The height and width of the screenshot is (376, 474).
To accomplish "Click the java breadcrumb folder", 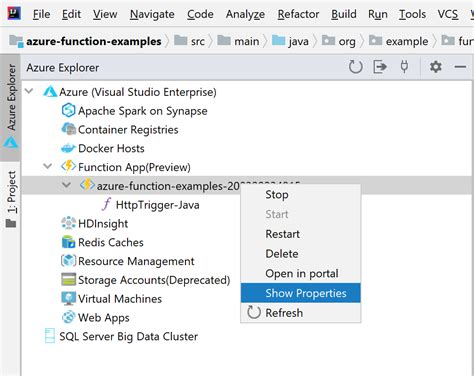I will click(290, 41).
